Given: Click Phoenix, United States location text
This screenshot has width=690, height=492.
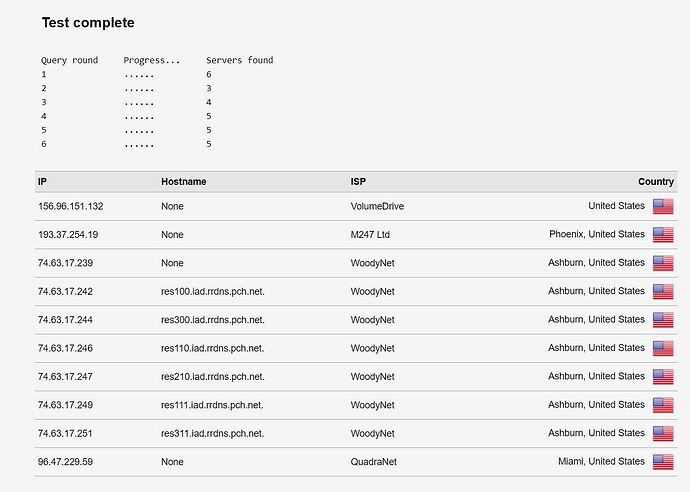Looking at the screenshot, I should (x=597, y=234).
